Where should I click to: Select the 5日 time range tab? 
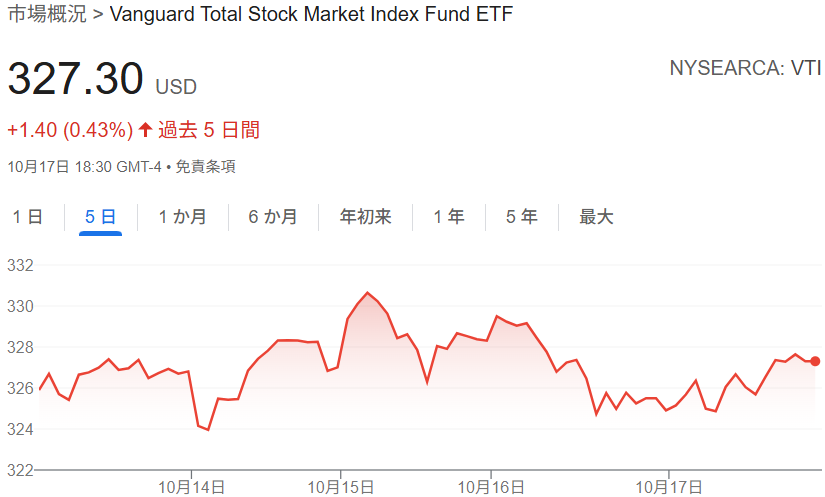[x=100, y=217]
